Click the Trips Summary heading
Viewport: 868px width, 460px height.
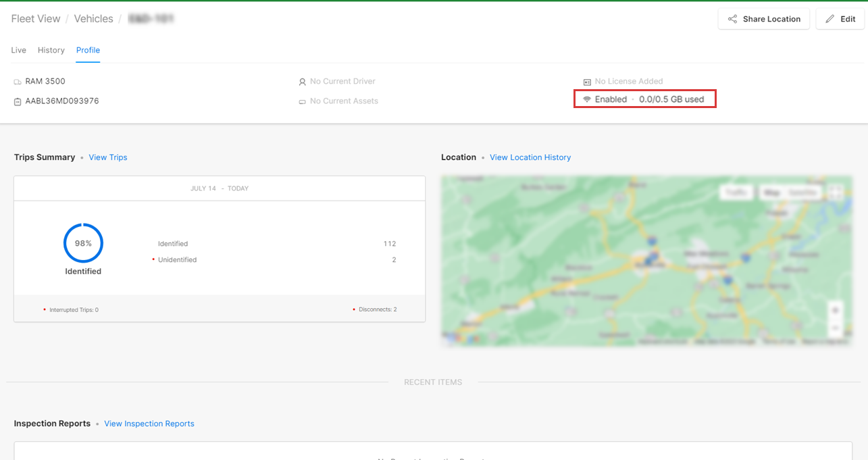pos(45,157)
